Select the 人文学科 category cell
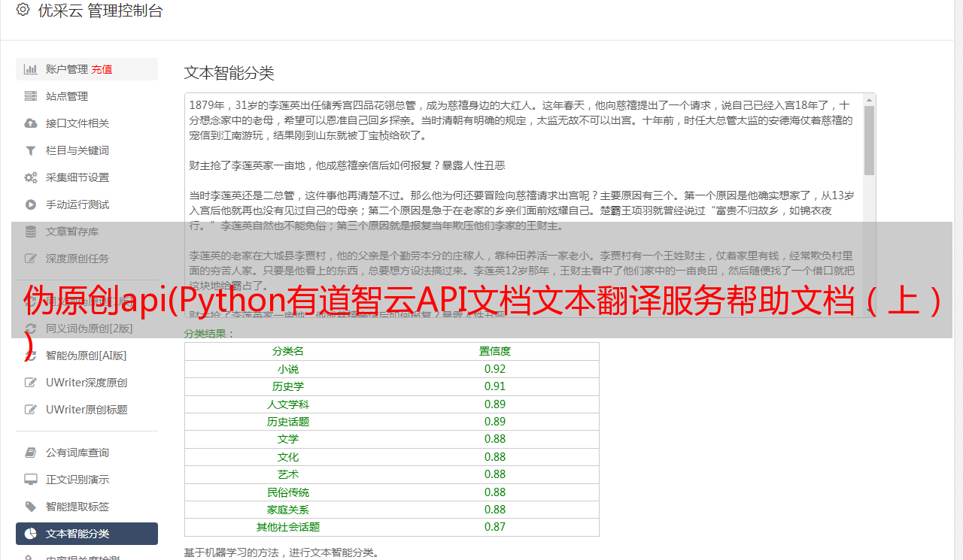Image resolution: width=963 pixels, height=560 pixels. pos(288,404)
